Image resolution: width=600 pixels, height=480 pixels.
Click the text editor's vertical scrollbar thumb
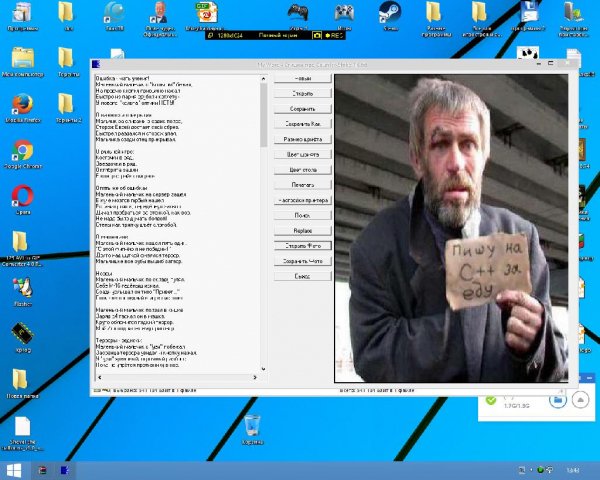click(x=263, y=115)
